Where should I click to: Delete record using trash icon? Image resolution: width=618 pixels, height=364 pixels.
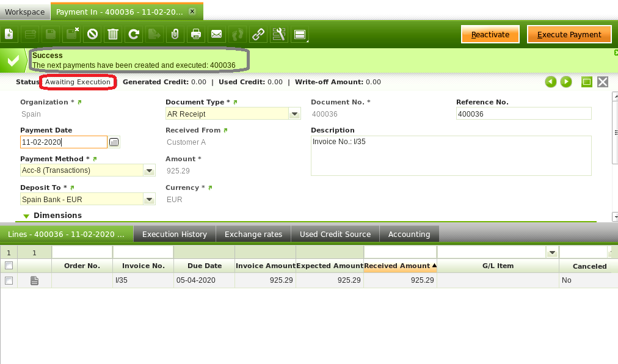coord(113,34)
